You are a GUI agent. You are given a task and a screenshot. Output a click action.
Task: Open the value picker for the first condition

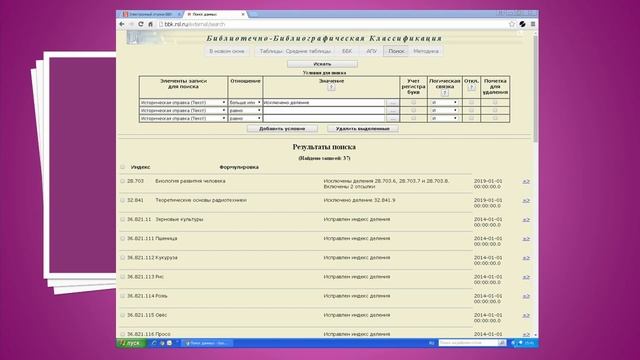393,102
